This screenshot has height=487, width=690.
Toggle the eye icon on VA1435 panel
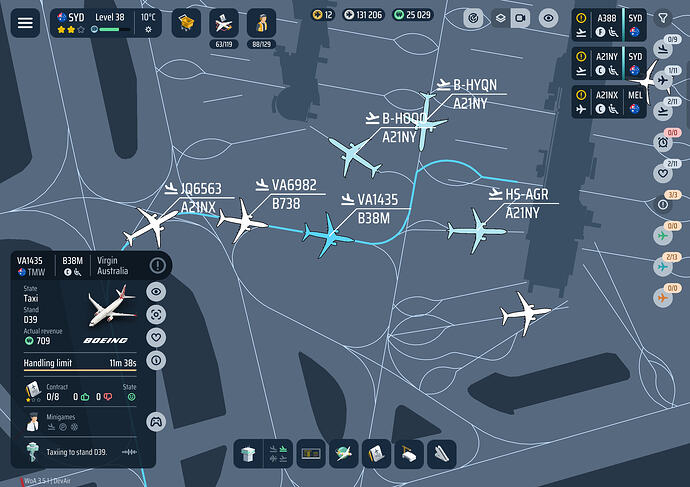tap(156, 292)
